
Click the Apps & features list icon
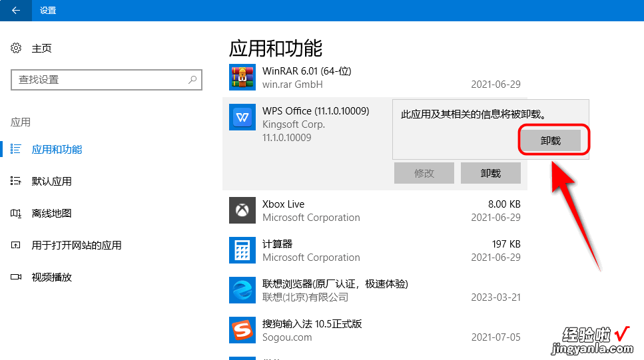[15, 149]
